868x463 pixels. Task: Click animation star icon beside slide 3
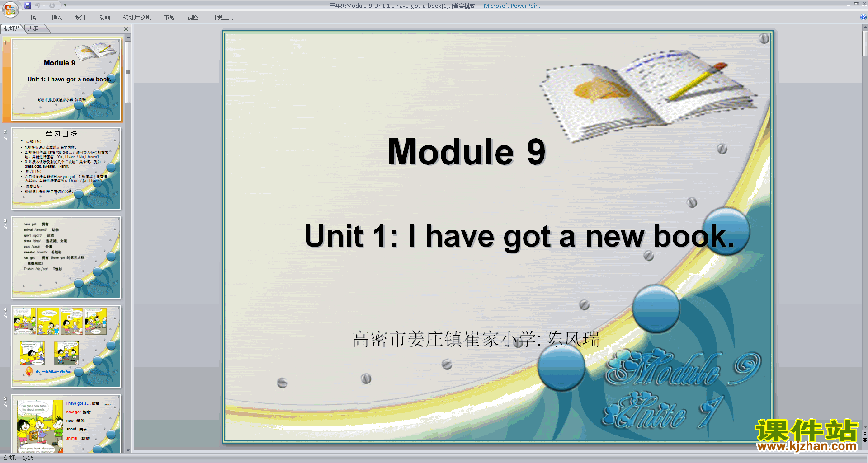tap(5, 227)
